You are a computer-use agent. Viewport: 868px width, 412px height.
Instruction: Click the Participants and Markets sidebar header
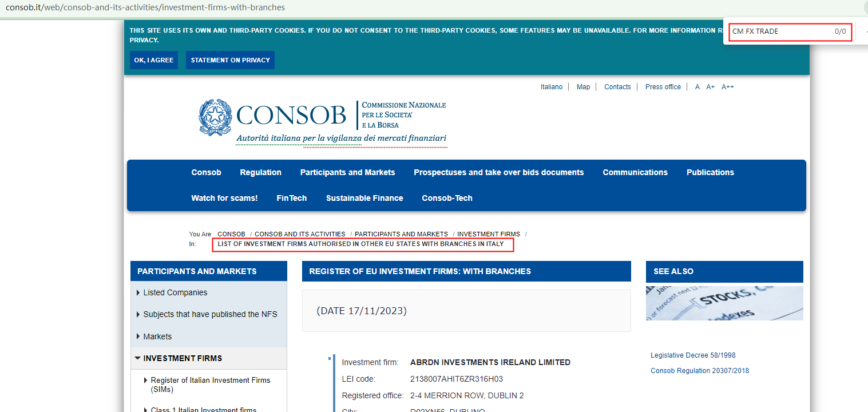tap(209, 271)
